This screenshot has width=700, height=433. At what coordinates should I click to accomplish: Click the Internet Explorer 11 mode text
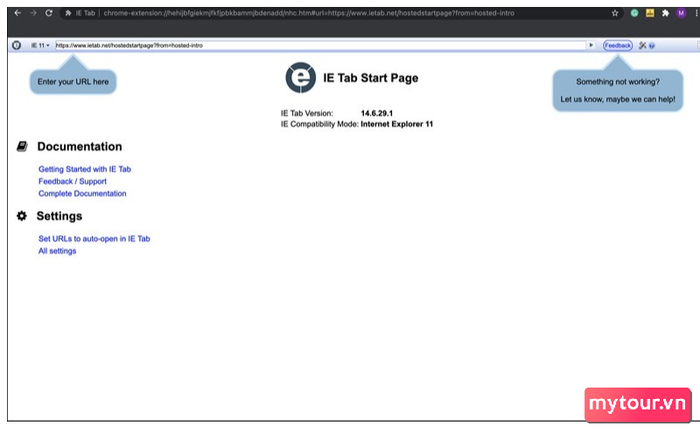397,124
